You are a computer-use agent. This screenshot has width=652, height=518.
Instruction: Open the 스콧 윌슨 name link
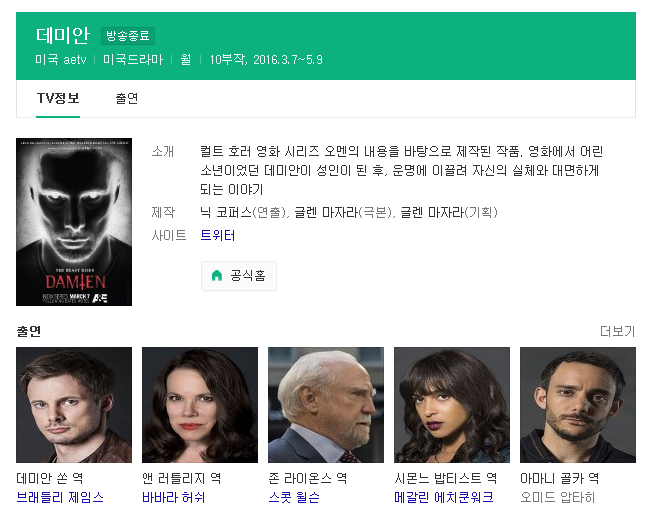(294, 497)
